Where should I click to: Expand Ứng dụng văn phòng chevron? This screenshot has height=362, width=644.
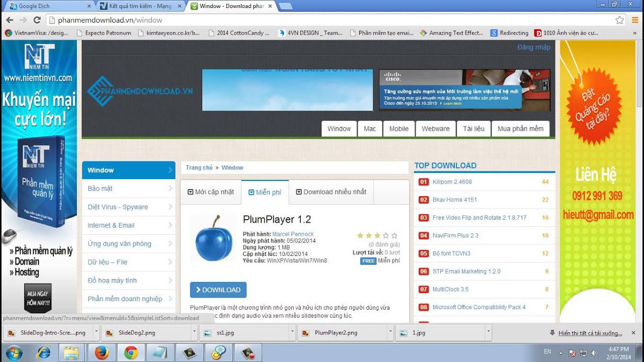pyautogui.click(x=170, y=243)
